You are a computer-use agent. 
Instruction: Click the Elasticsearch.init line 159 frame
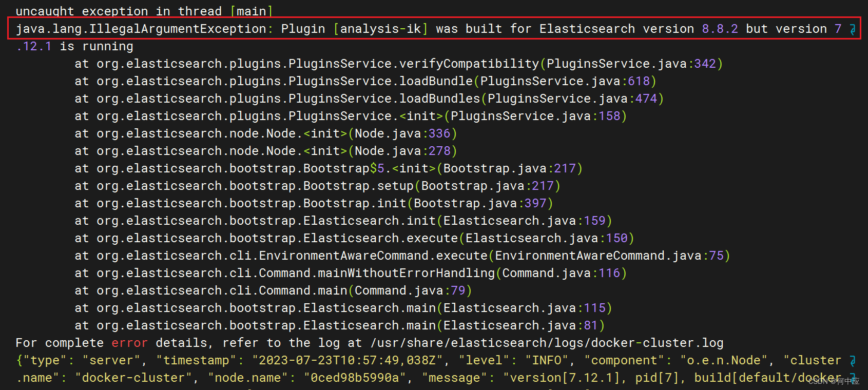pos(343,221)
